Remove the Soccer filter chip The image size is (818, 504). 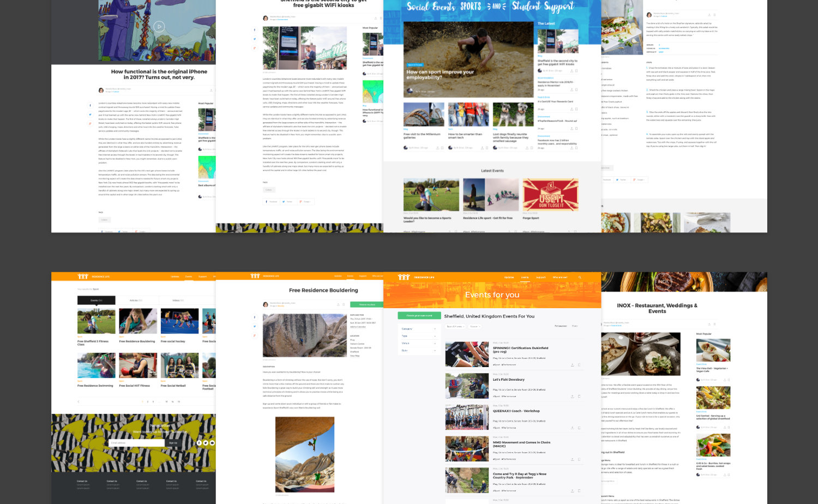point(479,326)
